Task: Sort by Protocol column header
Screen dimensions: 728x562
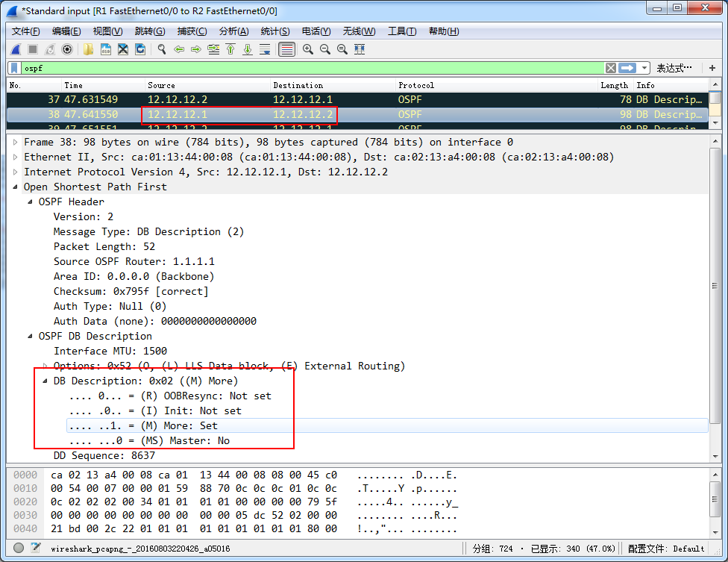Action: [x=496, y=86]
